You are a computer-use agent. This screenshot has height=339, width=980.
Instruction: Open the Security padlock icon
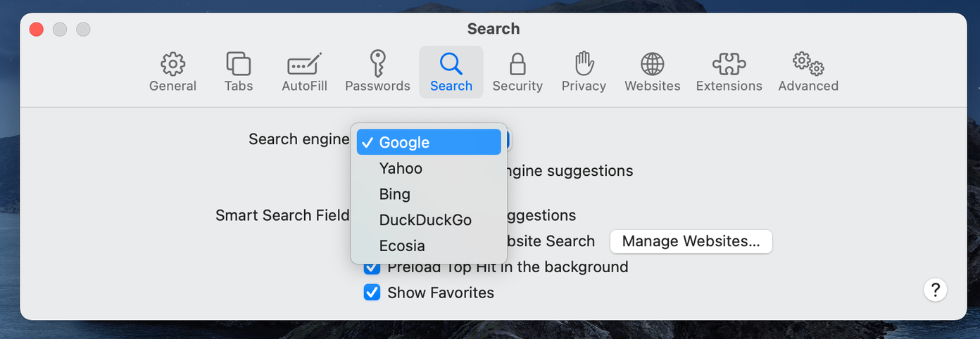(x=517, y=64)
